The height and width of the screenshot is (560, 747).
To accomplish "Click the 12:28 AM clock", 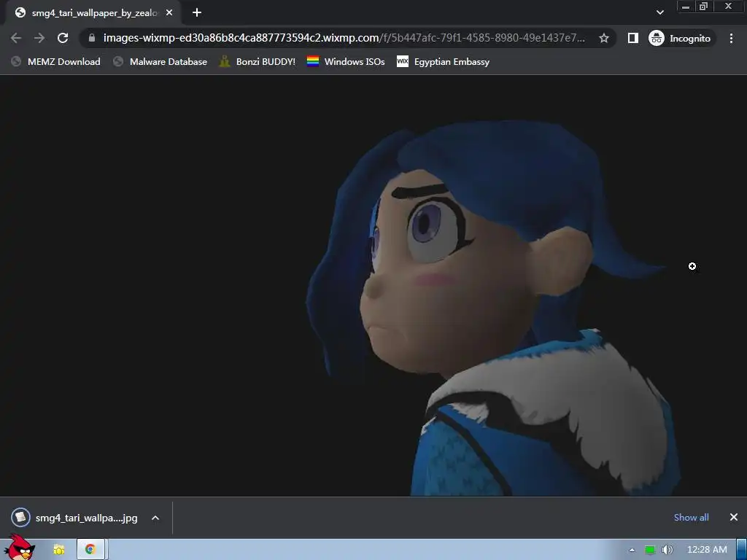I will pos(707,550).
